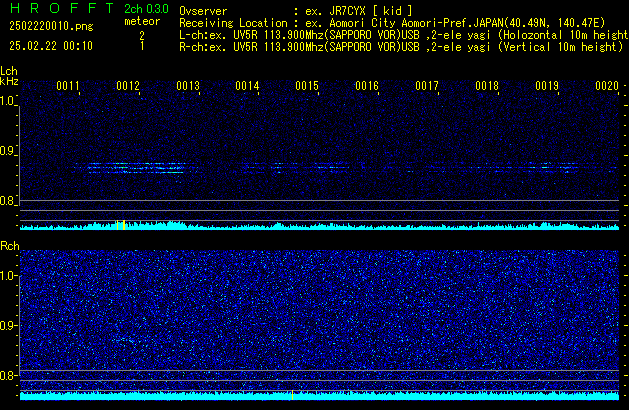The width and height of the screenshot is (629, 410).
Task: Click the Rch meteor count 1
Action: tap(142, 46)
